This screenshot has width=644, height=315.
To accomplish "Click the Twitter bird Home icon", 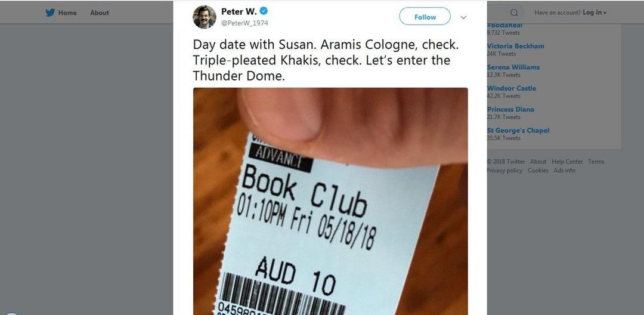I will (x=50, y=13).
